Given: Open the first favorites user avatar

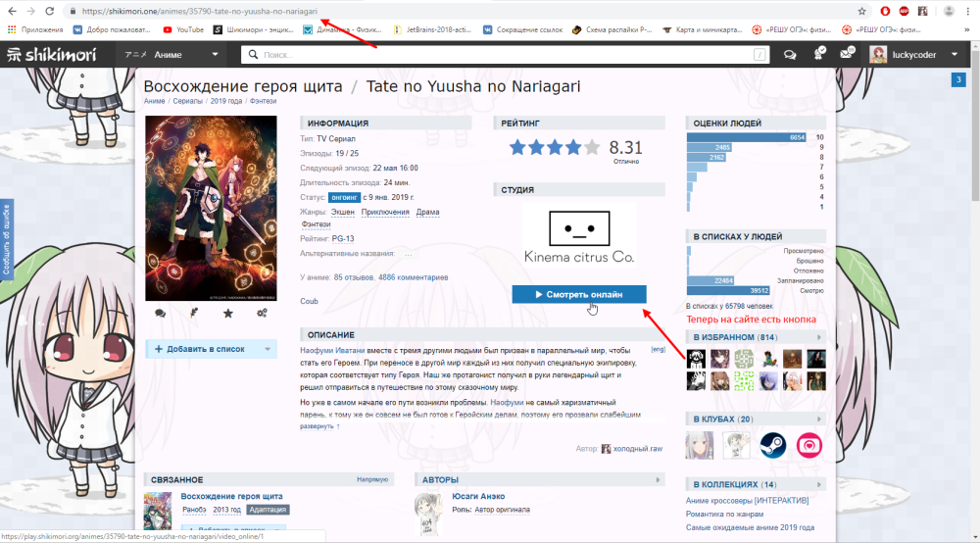Looking at the screenshot, I should 696,359.
